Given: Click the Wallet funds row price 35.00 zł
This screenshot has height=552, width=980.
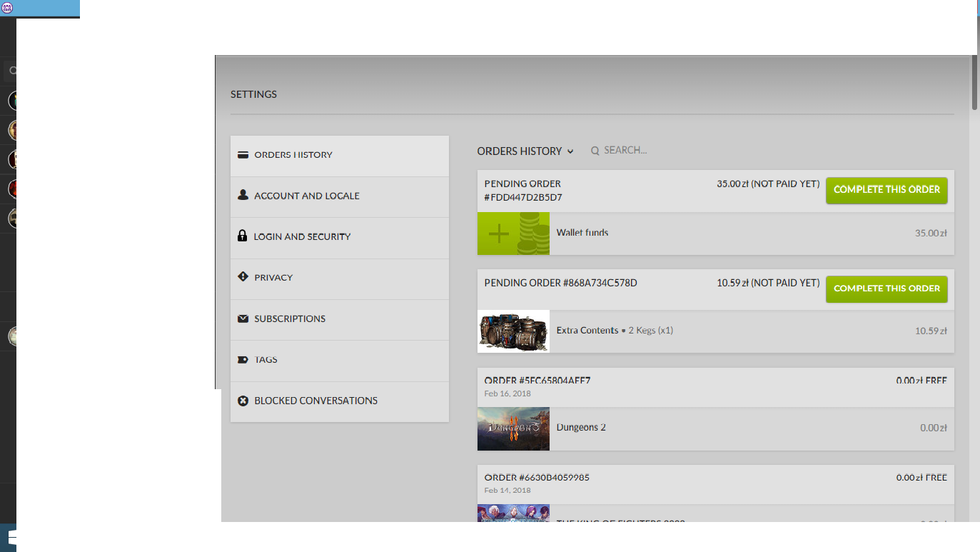Looking at the screenshot, I should click(x=931, y=234).
